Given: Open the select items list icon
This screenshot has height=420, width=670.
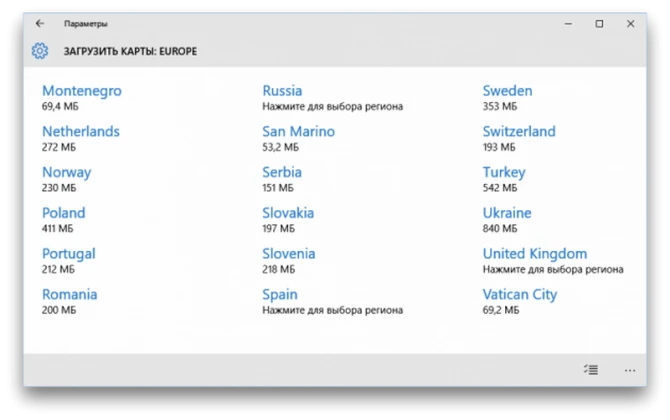Looking at the screenshot, I should pos(591,370).
